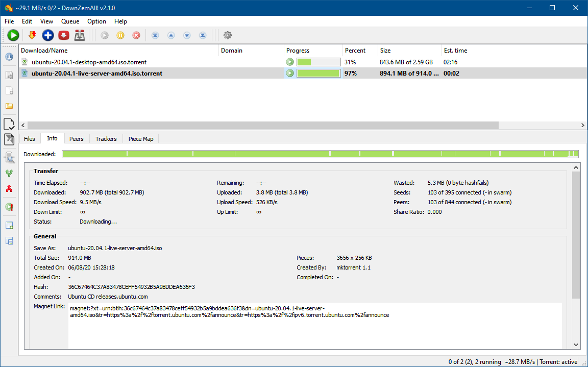Click the red cancel X toolbar icon
This screenshot has height=367, width=588.
[136, 35]
